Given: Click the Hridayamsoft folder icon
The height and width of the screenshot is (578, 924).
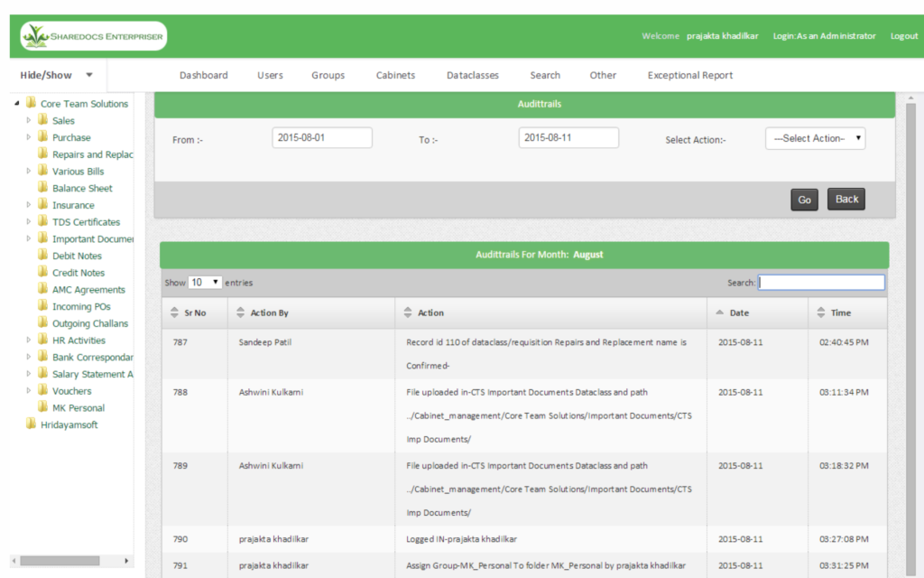Looking at the screenshot, I should 32,424.
